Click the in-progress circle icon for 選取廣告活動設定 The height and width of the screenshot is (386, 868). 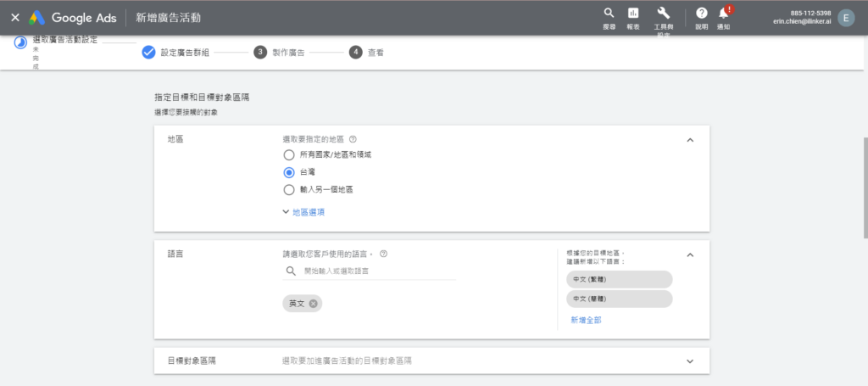[20, 43]
